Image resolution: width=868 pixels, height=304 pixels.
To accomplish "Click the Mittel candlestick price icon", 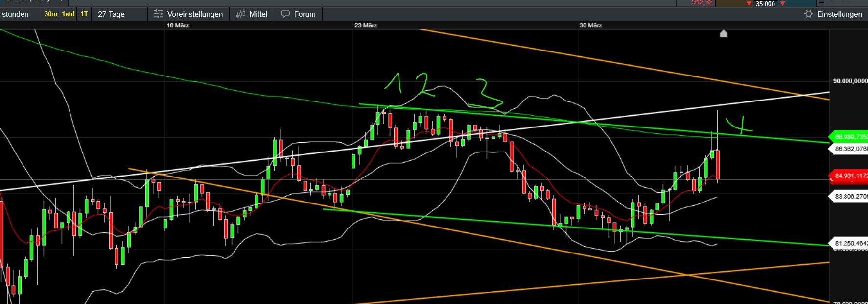I will coord(241,14).
